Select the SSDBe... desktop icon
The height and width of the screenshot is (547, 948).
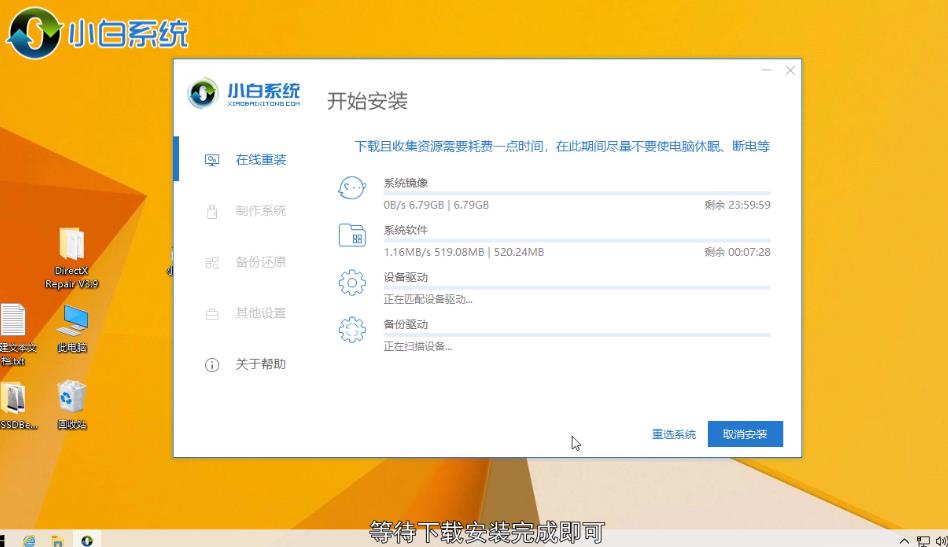(16, 406)
